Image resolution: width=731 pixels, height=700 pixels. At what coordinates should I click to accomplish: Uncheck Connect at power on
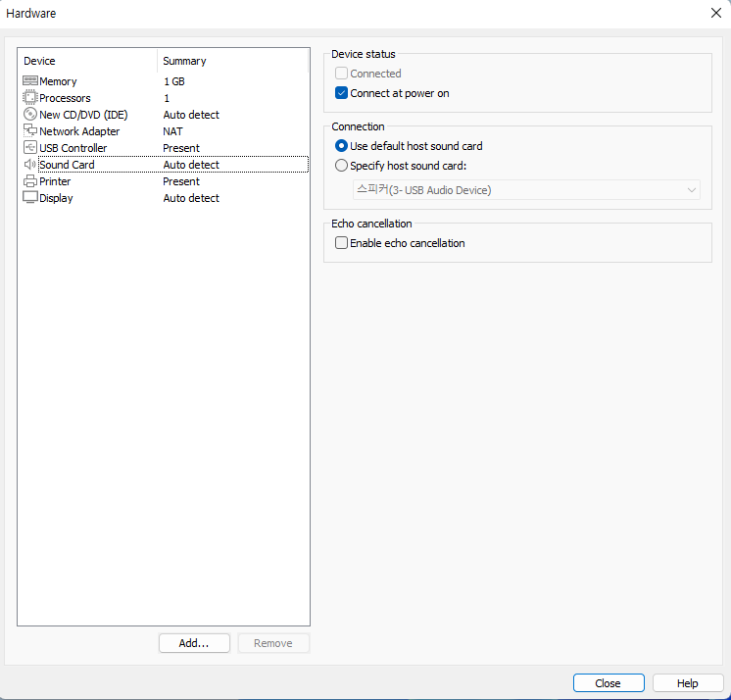(x=341, y=93)
